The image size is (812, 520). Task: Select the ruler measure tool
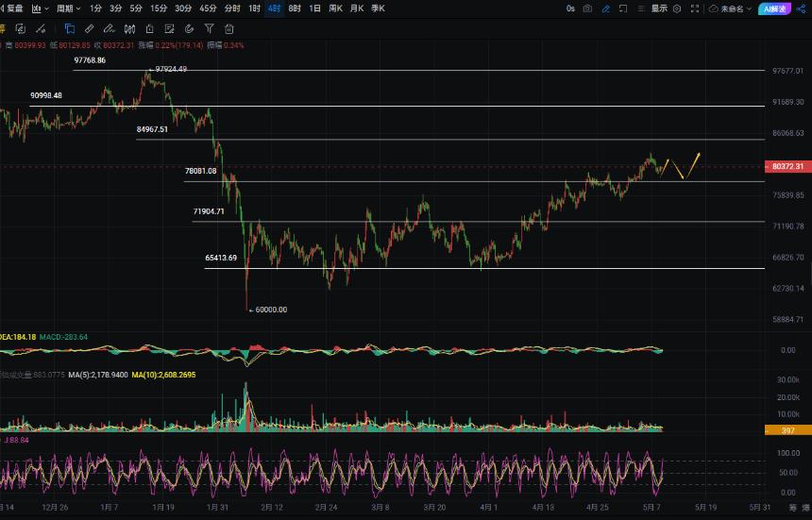click(89, 29)
